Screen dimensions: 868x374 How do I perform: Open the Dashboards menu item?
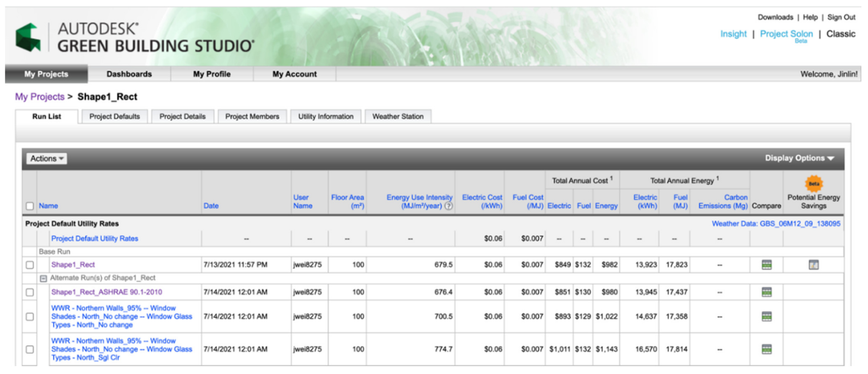(x=129, y=74)
